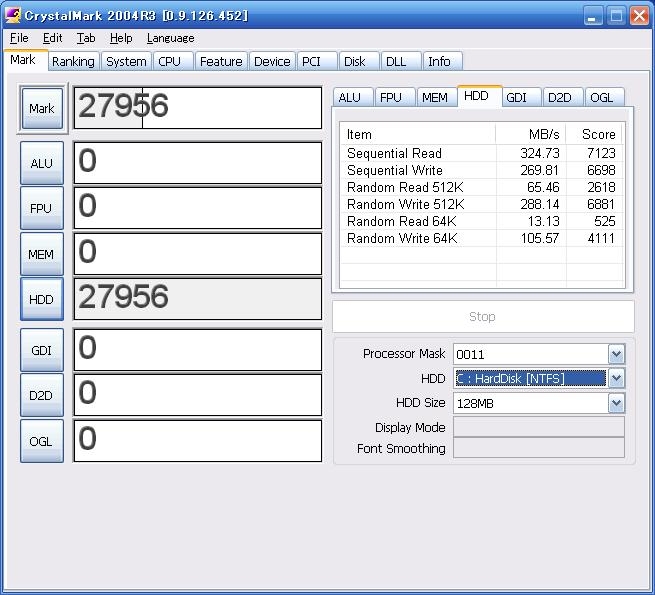Click the HDD score 27956 field
655x595 pixels.
(x=198, y=299)
